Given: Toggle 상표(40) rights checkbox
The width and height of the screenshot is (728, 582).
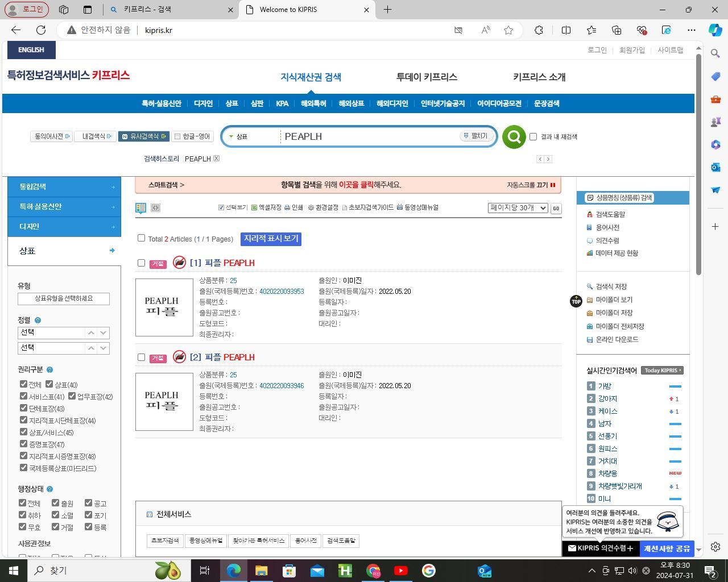Looking at the screenshot, I should (49, 384).
